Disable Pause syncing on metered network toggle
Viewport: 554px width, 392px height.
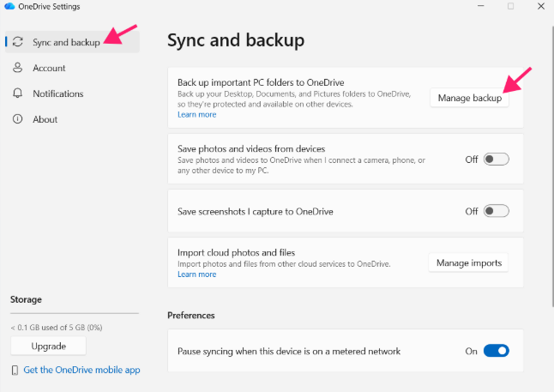coord(496,351)
